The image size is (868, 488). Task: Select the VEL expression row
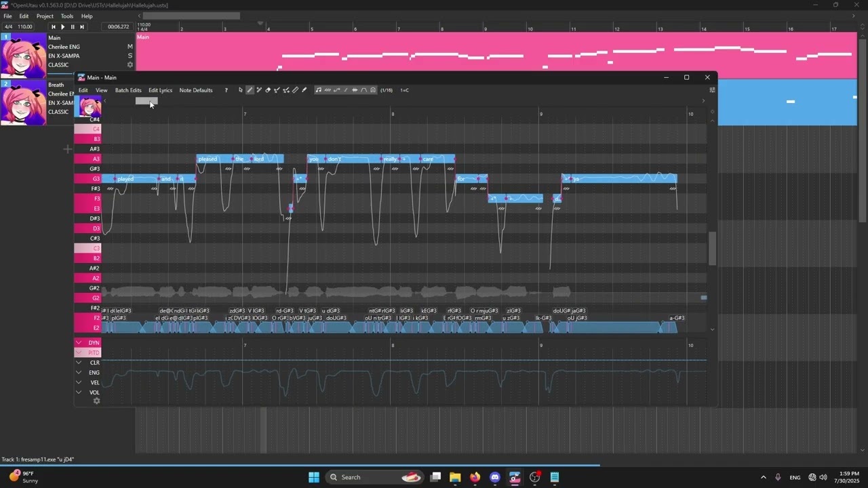(x=88, y=382)
